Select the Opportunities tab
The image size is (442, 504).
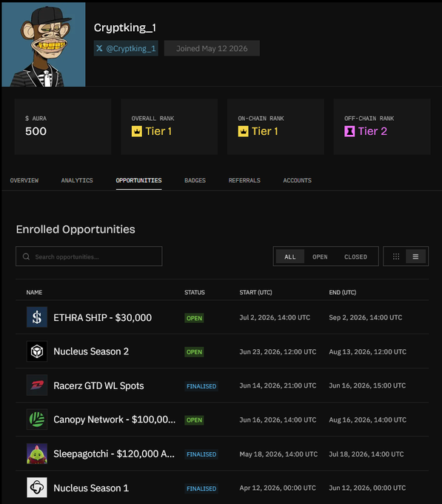138,180
